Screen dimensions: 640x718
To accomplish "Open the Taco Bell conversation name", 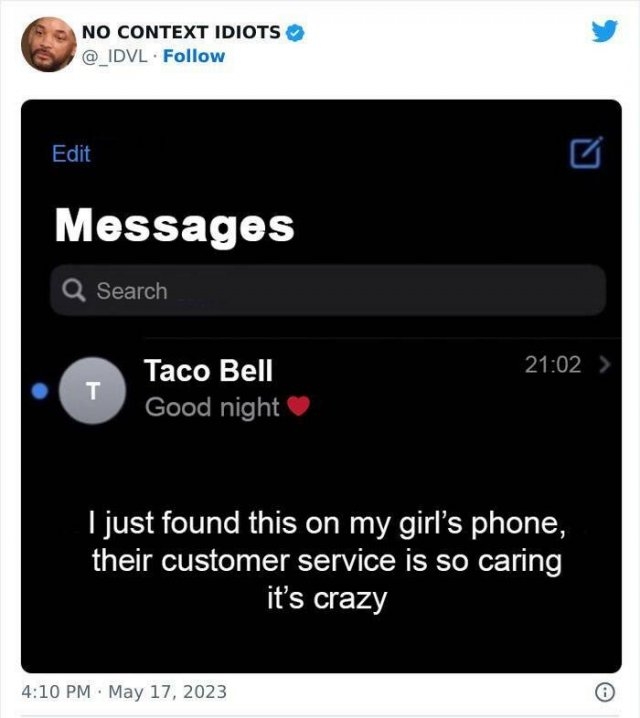I will point(208,370).
